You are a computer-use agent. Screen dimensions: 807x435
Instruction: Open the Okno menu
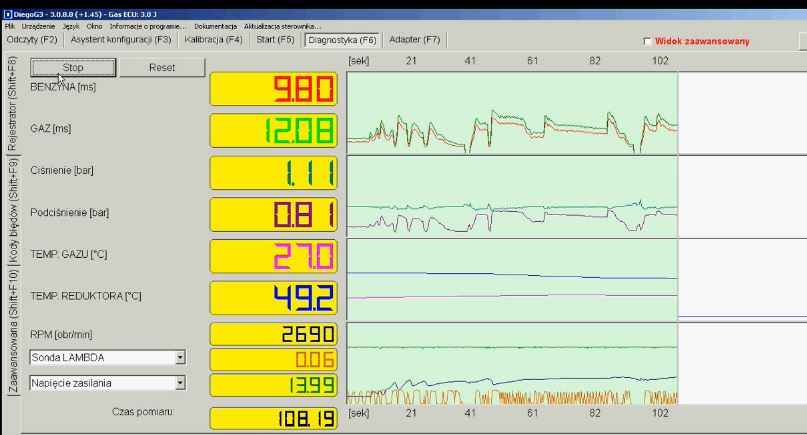point(94,26)
